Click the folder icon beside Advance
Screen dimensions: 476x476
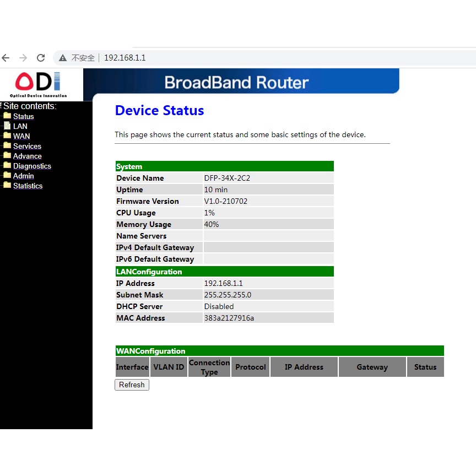7,155
